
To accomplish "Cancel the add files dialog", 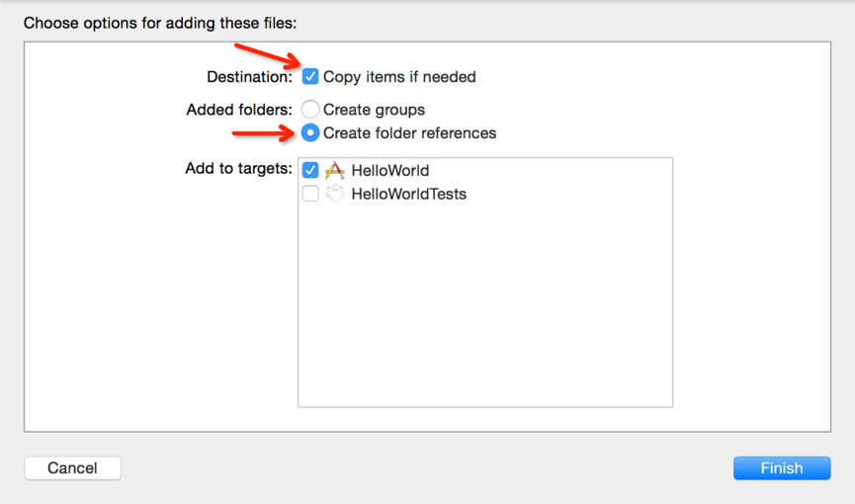I will (x=72, y=468).
